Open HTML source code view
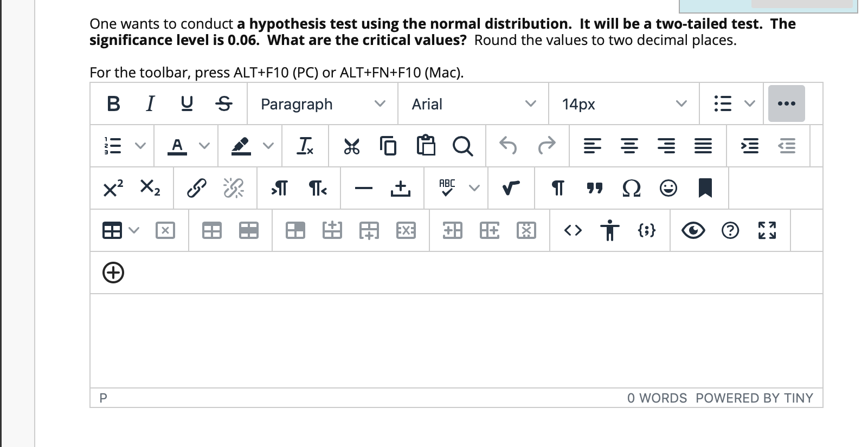 (573, 230)
